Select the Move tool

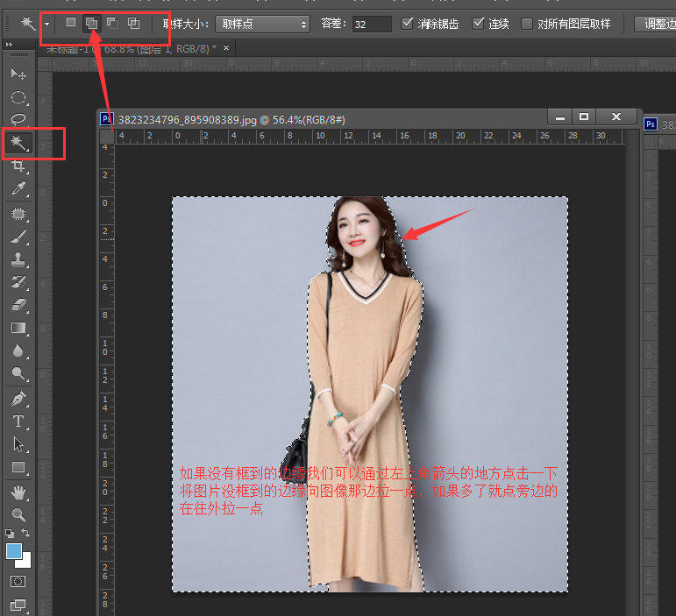click(x=18, y=74)
